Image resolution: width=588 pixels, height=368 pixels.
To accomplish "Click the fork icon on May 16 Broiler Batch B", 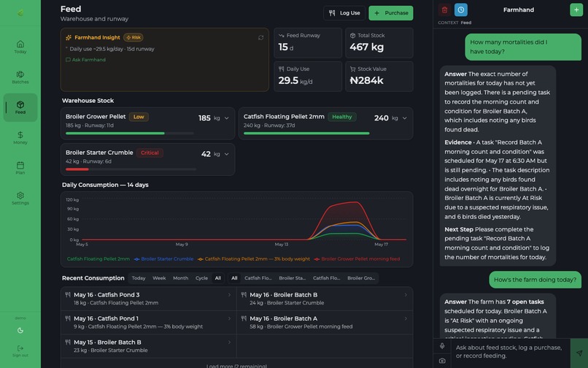I will click(244, 295).
